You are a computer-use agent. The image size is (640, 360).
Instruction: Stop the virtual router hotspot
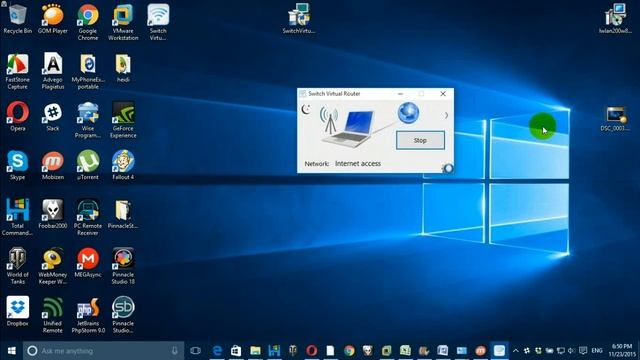tap(420, 140)
